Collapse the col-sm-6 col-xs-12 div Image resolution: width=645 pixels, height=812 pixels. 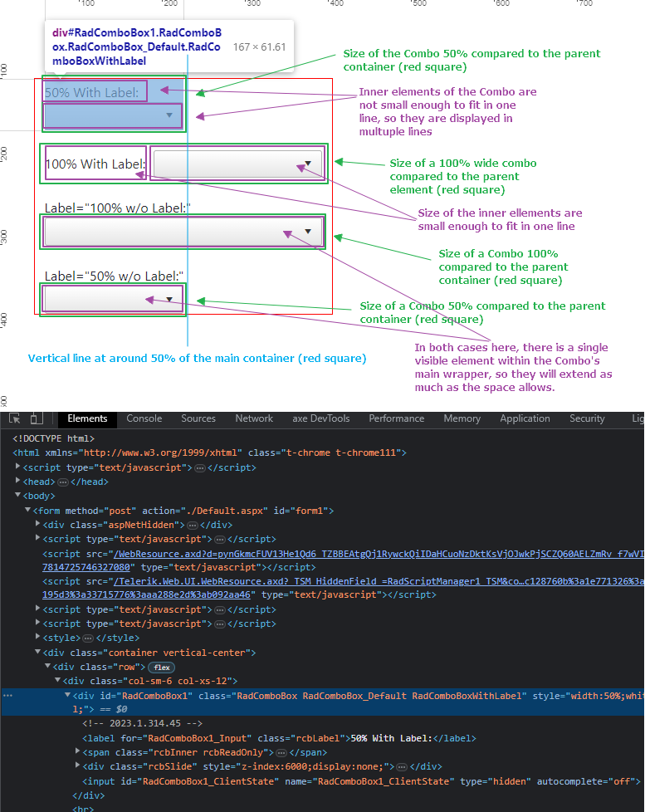pos(57,680)
